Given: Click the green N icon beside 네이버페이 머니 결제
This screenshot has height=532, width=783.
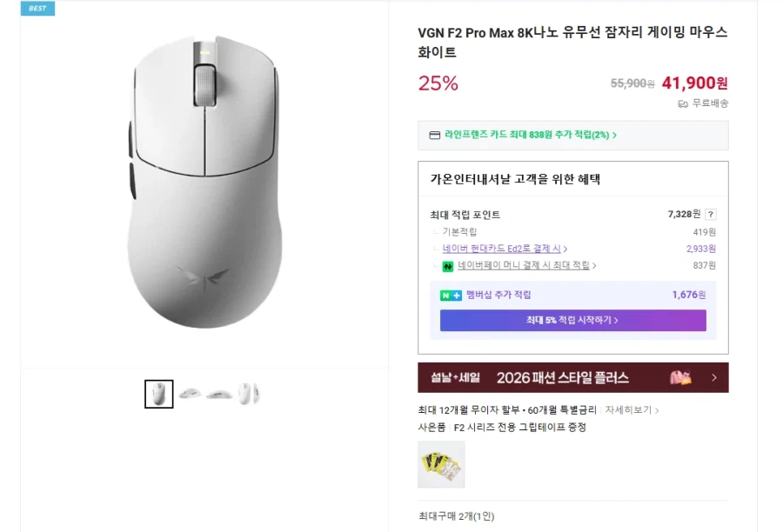Looking at the screenshot, I should (446, 268).
